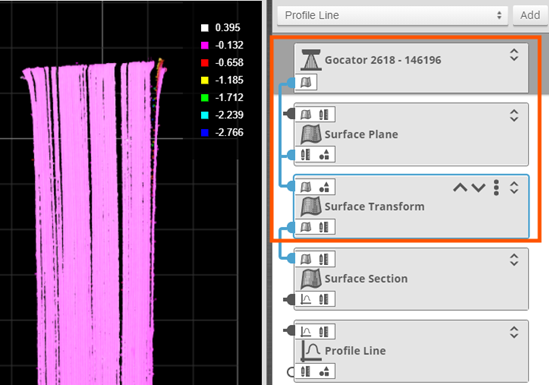The width and height of the screenshot is (549, 385).
Task: Collapse the Surface Section block
Action: point(514,260)
